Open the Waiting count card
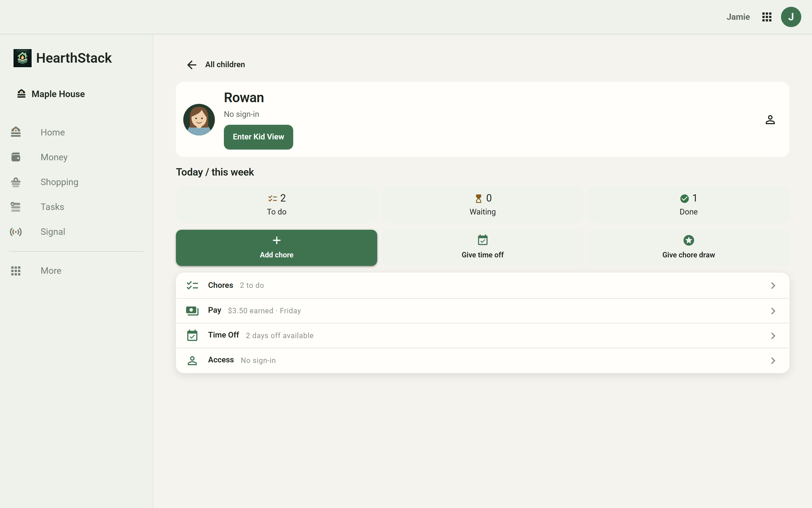This screenshot has height=508, width=812. pyautogui.click(x=482, y=204)
